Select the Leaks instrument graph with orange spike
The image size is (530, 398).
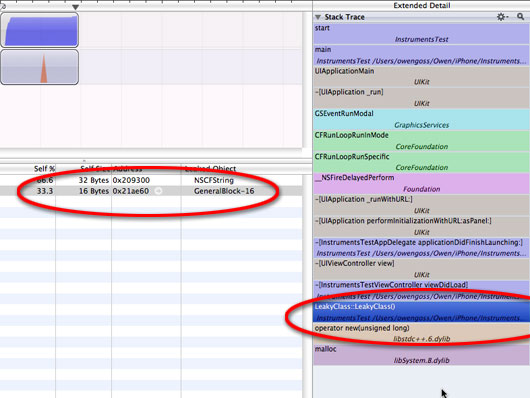tap(40, 67)
